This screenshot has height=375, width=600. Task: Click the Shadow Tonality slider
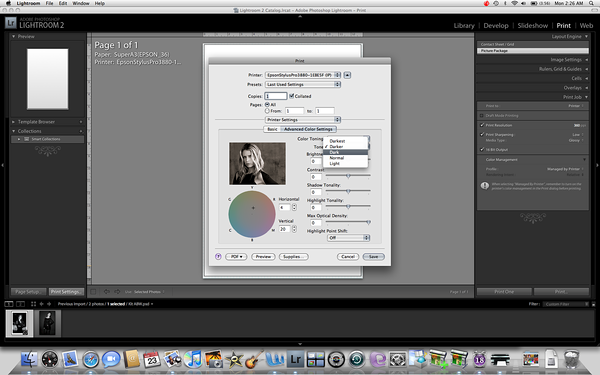coord(348,191)
